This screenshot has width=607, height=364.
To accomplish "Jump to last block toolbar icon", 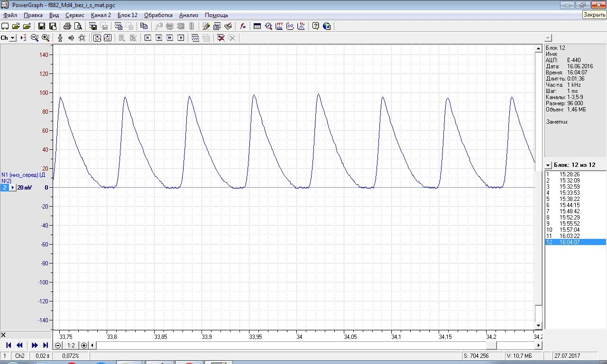I will point(181,37).
